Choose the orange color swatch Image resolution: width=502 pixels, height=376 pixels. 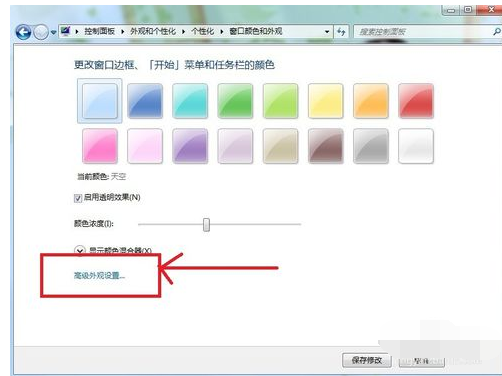tap(371, 101)
